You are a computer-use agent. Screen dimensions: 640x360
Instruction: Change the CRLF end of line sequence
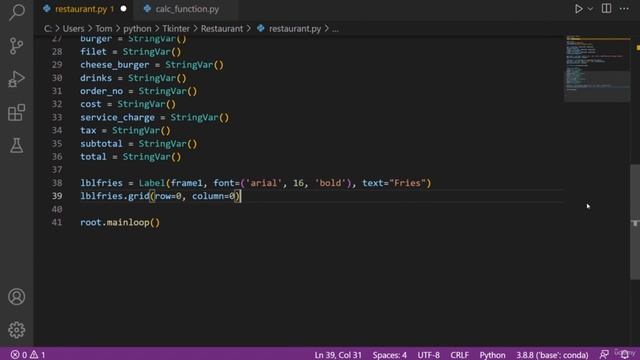click(x=459, y=355)
